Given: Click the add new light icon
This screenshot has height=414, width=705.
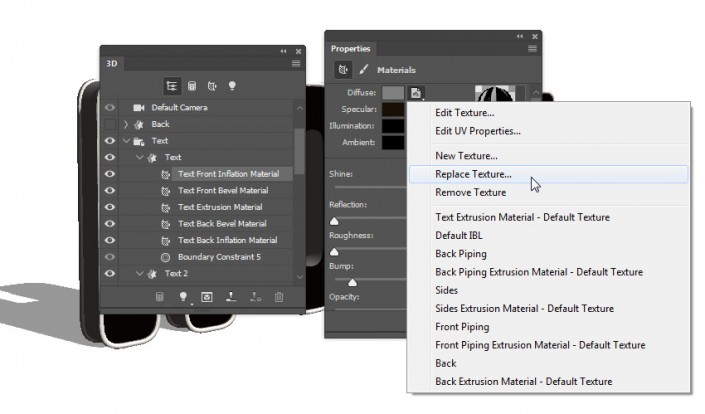Looking at the screenshot, I should coord(183,296).
